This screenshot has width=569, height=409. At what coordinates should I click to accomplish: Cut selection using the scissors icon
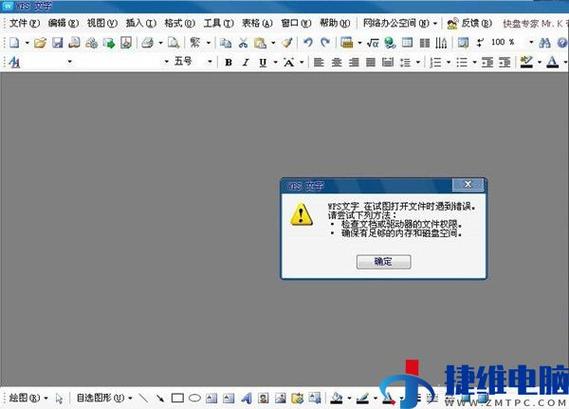[243, 43]
